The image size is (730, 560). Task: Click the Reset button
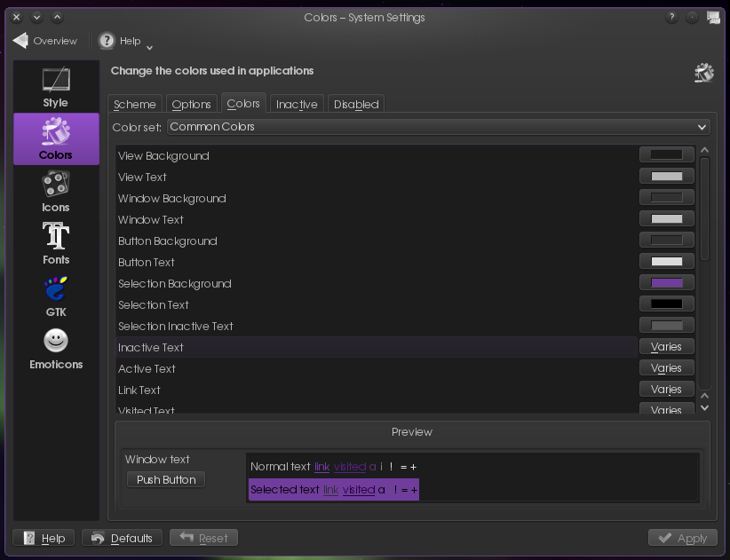(204, 538)
